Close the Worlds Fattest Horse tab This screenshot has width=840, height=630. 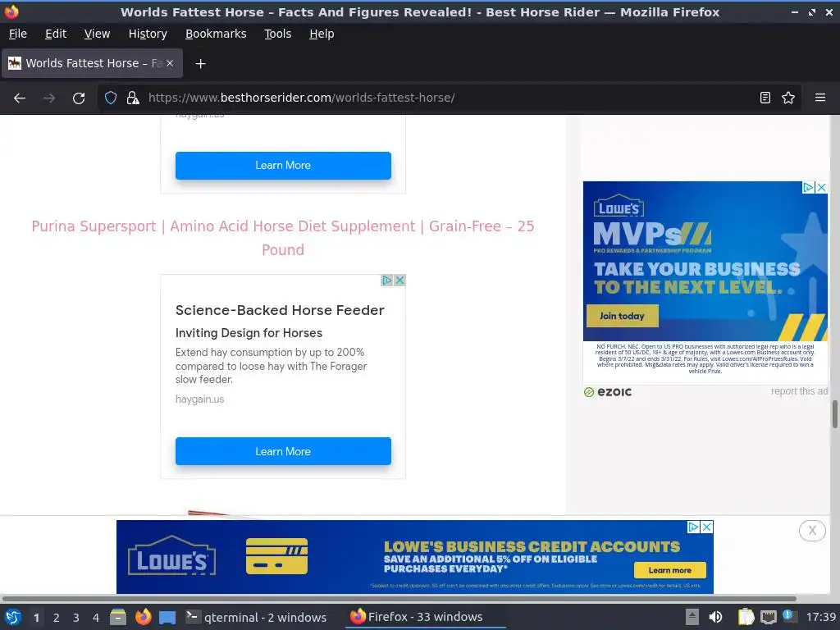[170, 63]
